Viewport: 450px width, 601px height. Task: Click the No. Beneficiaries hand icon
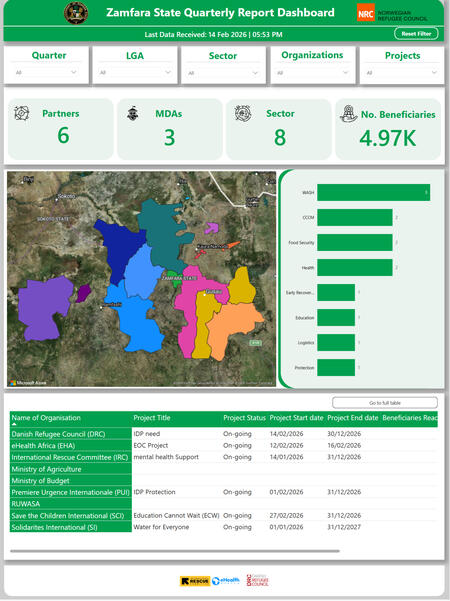348,114
